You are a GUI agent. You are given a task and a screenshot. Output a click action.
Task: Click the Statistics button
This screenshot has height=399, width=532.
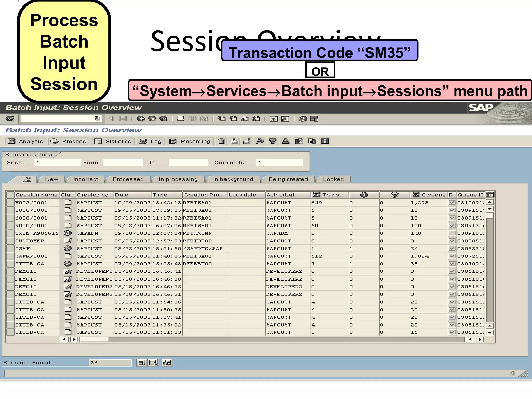(x=113, y=141)
